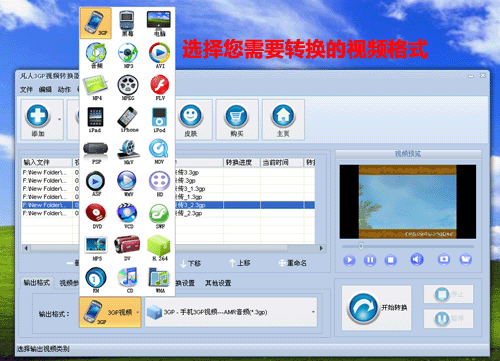The width and height of the screenshot is (500, 361).
Task: Choose the CD audio format icon
Action: click(128, 280)
